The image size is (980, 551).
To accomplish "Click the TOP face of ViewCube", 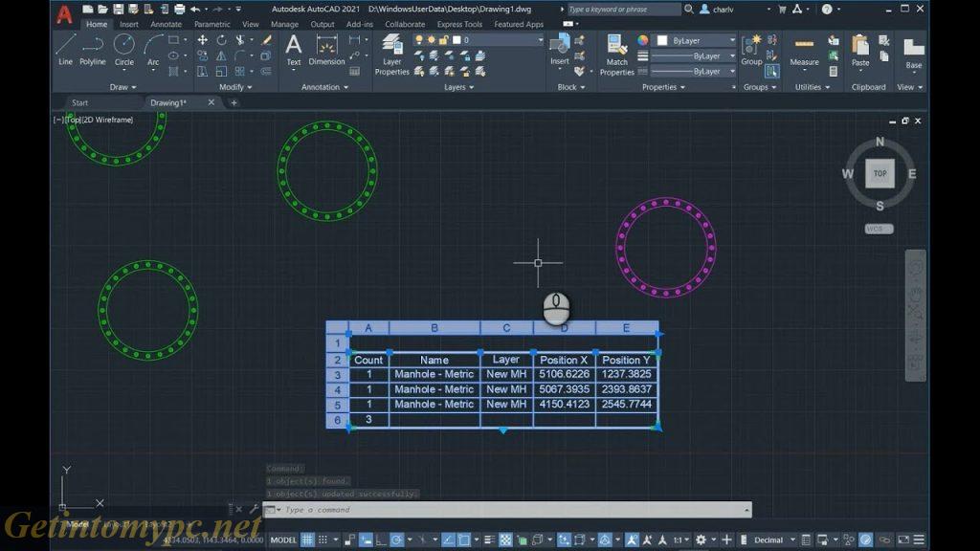I will (x=880, y=174).
